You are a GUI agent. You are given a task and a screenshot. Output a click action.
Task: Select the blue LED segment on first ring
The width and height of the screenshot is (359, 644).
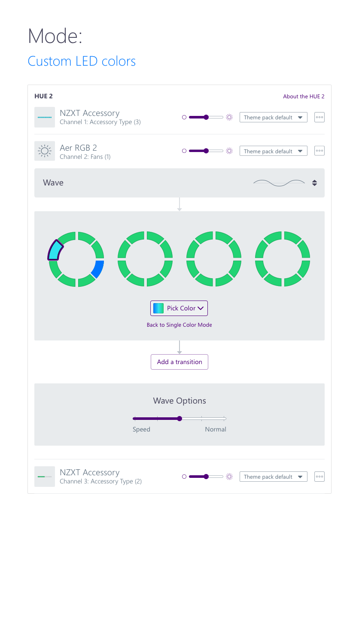pyautogui.click(x=98, y=269)
